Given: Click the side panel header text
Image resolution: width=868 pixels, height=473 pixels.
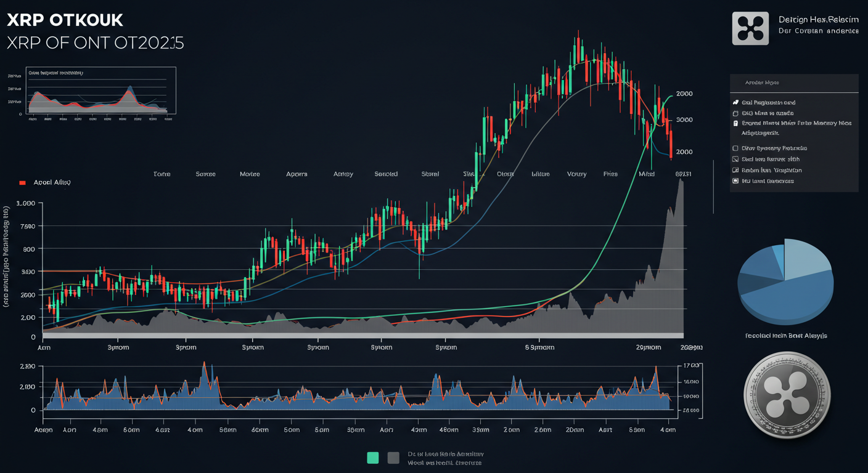Looking at the screenshot, I should [761, 83].
